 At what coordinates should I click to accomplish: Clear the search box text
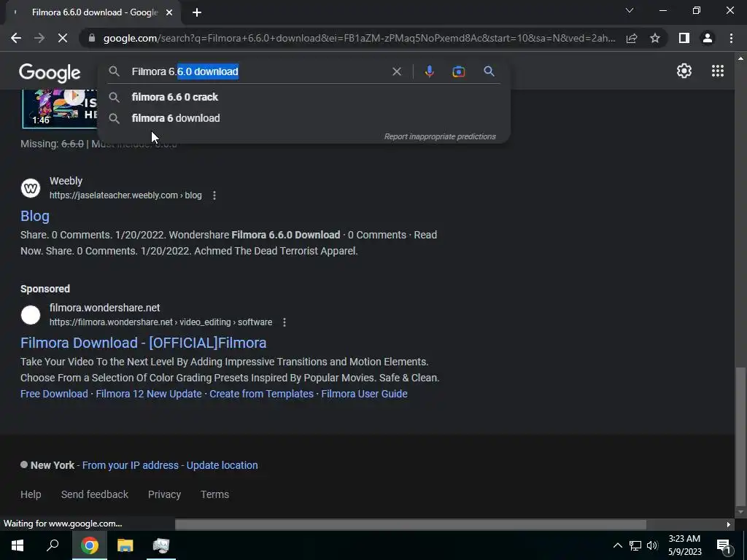click(396, 71)
